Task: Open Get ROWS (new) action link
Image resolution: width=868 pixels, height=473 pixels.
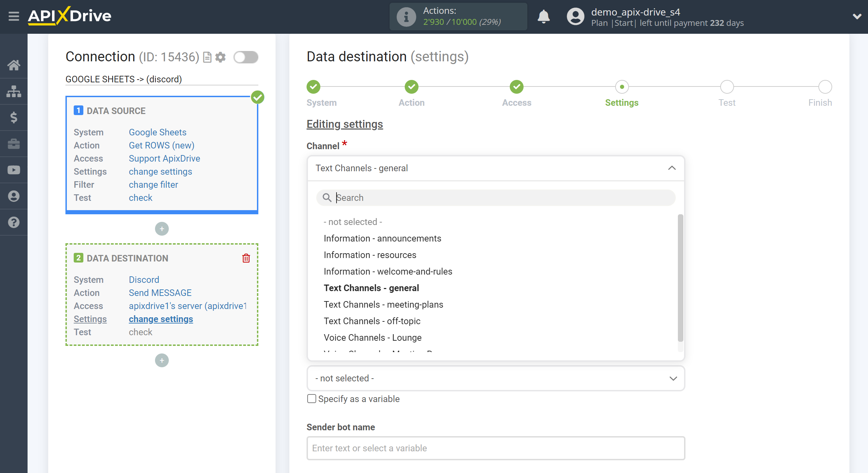Action: click(x=162, y=145)
